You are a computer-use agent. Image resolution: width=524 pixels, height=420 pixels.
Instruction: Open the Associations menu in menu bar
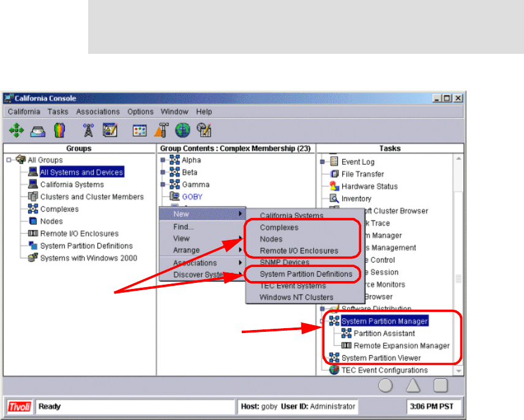98,111
